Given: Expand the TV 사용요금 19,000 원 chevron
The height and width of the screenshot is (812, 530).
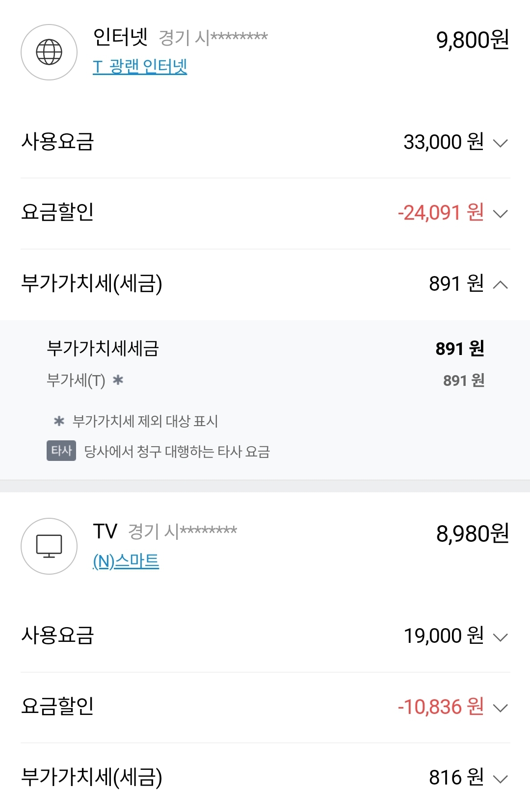Looking at the screenshot, I should (500, 637).
